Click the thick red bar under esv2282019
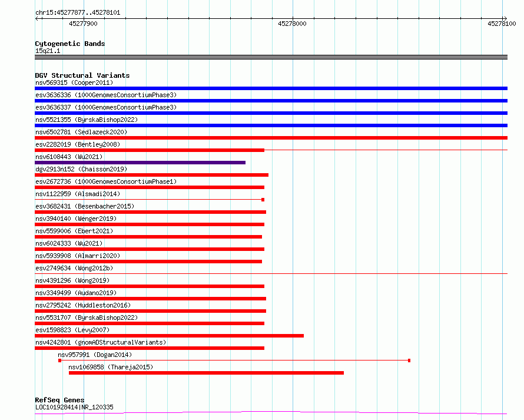524x420 pixels. 150,150
